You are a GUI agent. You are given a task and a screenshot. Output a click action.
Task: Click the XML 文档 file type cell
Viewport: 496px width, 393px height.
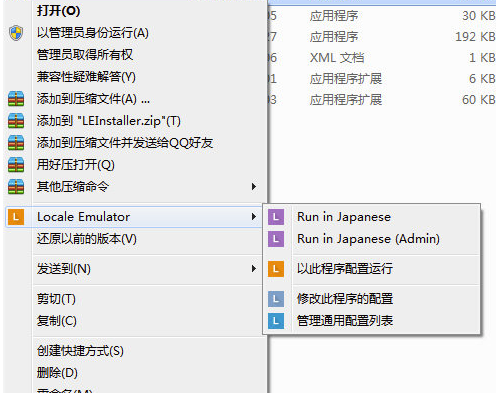337,58
